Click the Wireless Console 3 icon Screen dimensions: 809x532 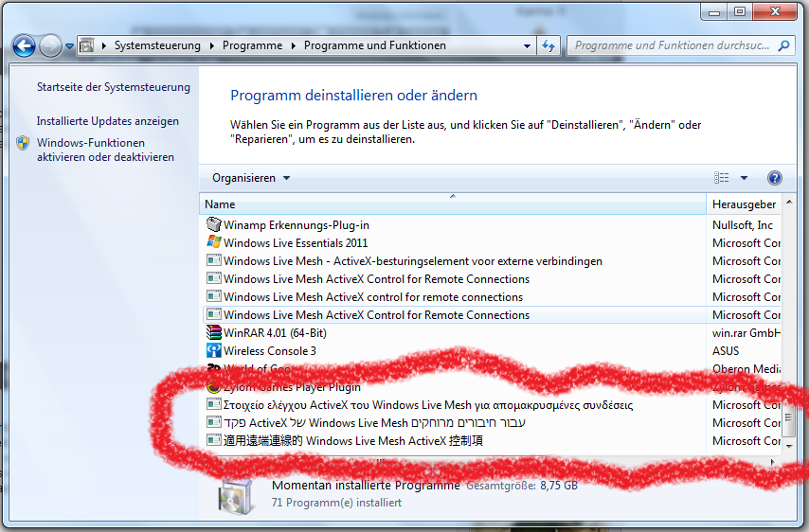[x=214, y=351]
